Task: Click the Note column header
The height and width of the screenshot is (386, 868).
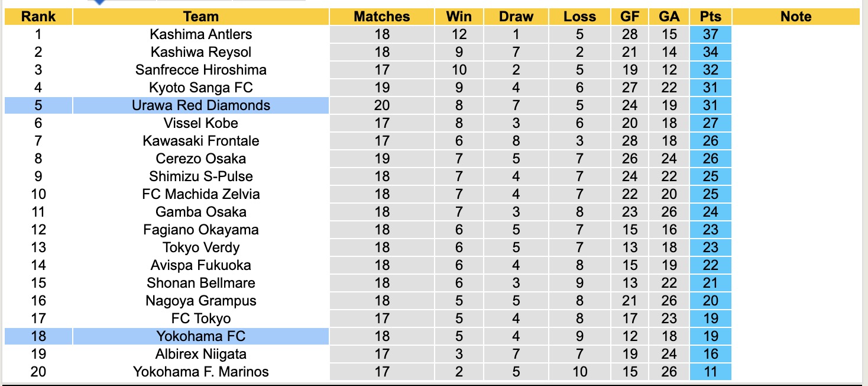Action: tap(796, 17)
